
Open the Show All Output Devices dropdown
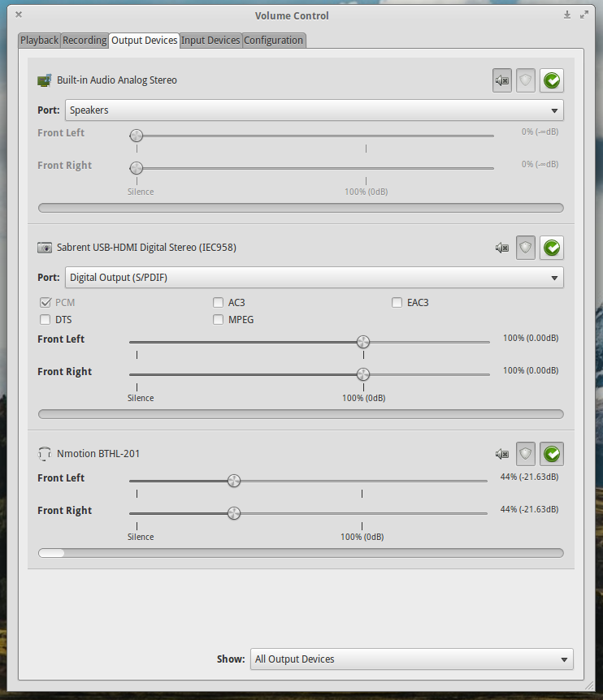412,659
